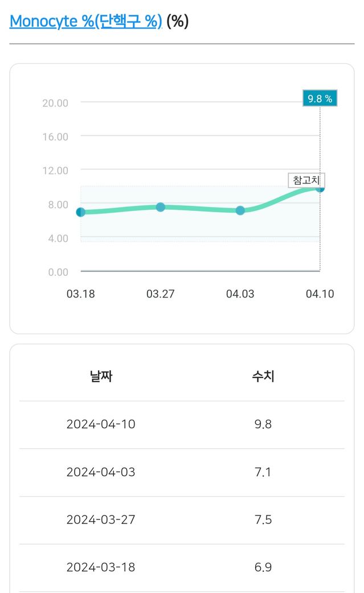364x593 pixels.
Task: Select the 2024-03-18 date row
Action: click(101, 568)
